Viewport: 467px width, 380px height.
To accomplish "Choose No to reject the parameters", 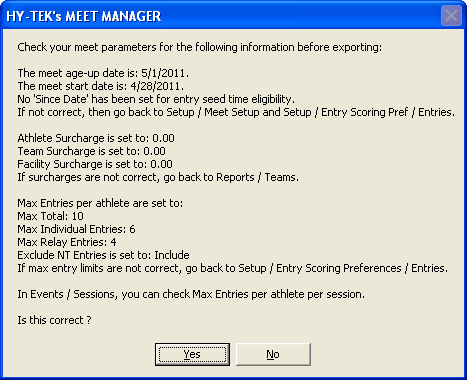I will [x=273, y=354].
